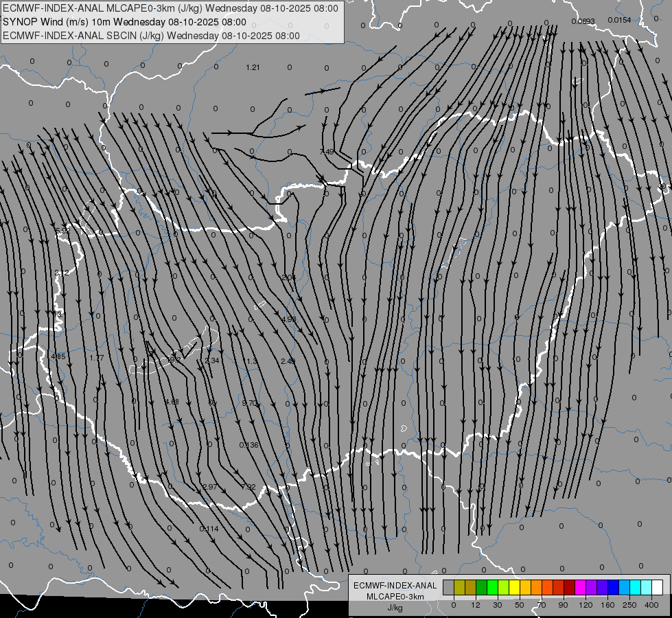
Task: Click the 2.49 value on map
Action: [x=288, y=361]
